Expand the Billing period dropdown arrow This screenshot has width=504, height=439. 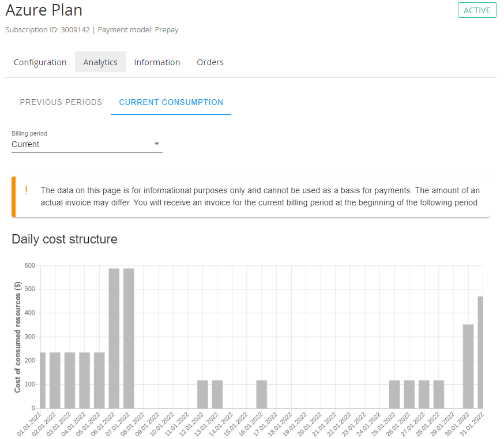157,144
